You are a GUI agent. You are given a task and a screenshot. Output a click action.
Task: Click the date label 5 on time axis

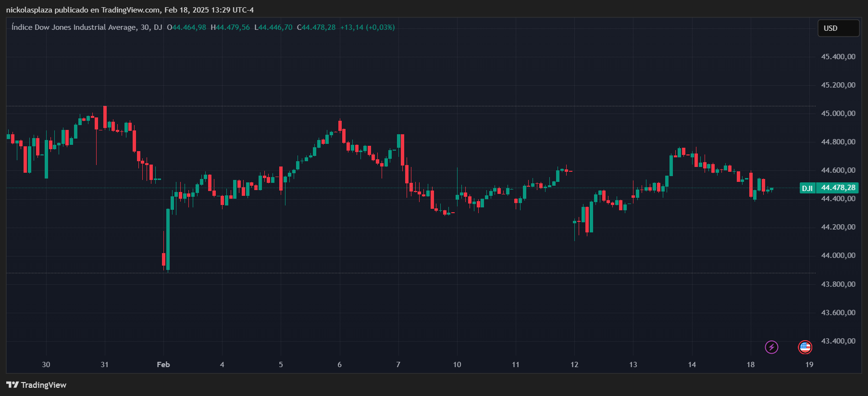tap(281, 365)
